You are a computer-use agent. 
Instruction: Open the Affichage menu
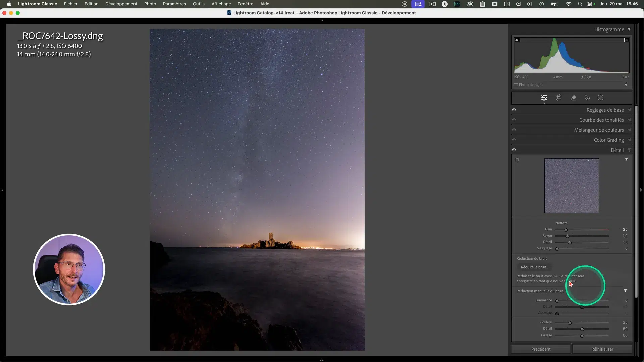(221, 4)
